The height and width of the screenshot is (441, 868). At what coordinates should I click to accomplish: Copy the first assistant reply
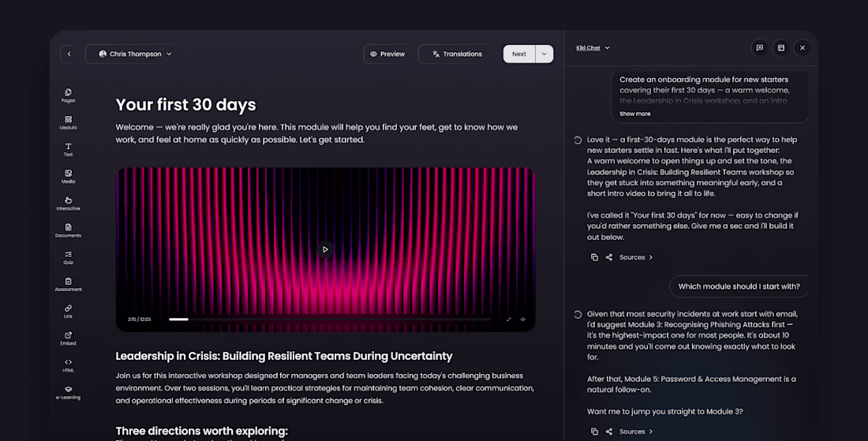pos(594,257)
